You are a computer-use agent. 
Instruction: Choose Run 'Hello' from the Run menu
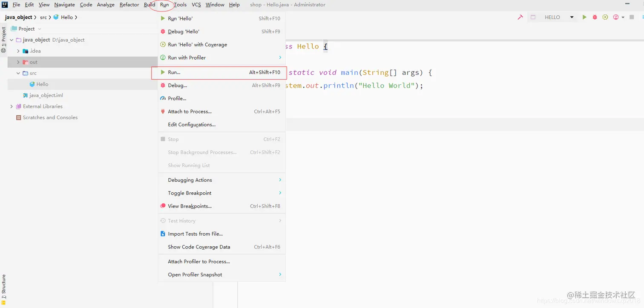(x=221, y=18)
